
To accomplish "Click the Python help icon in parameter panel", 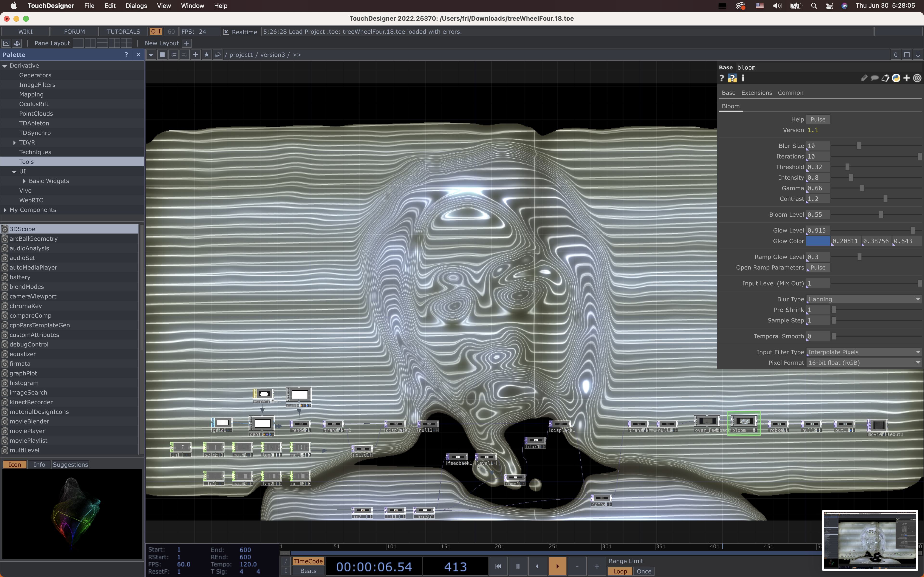I will click(732, 78).
